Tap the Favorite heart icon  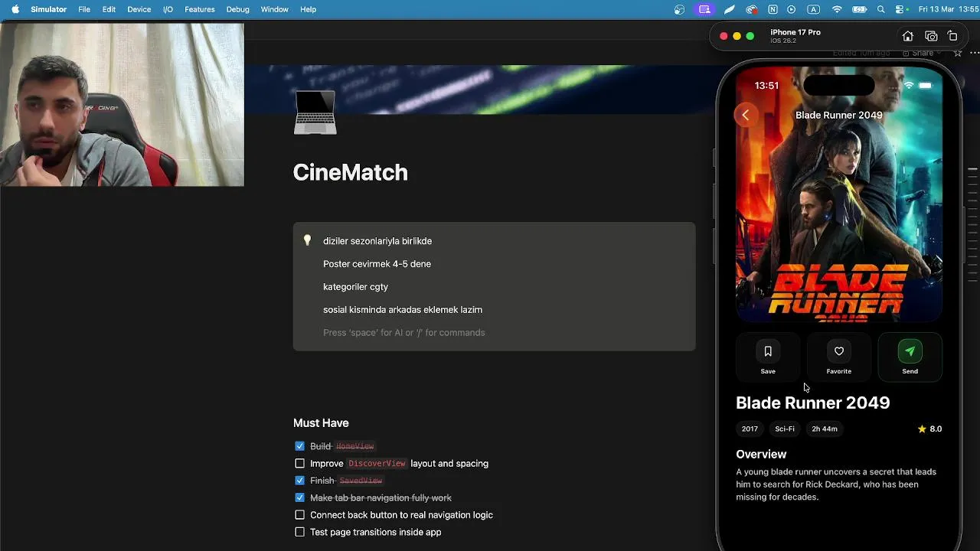coord(839,351)
